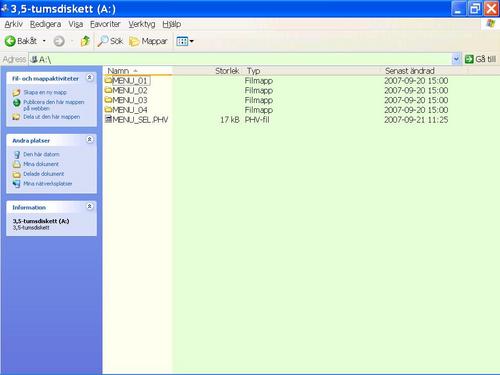Click the Windows flag logo

(491, 24)
